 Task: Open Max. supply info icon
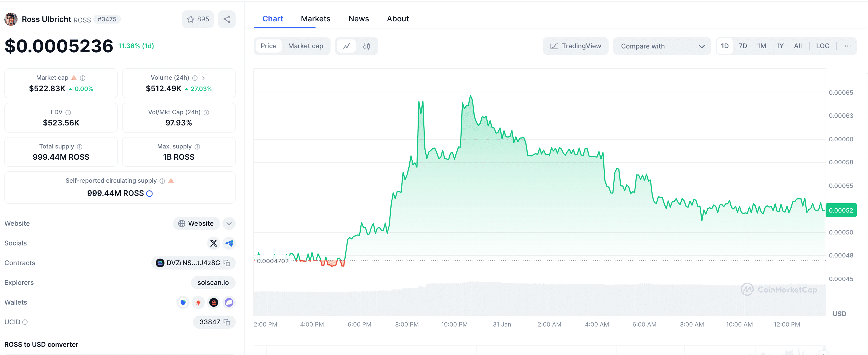(198, 147)
